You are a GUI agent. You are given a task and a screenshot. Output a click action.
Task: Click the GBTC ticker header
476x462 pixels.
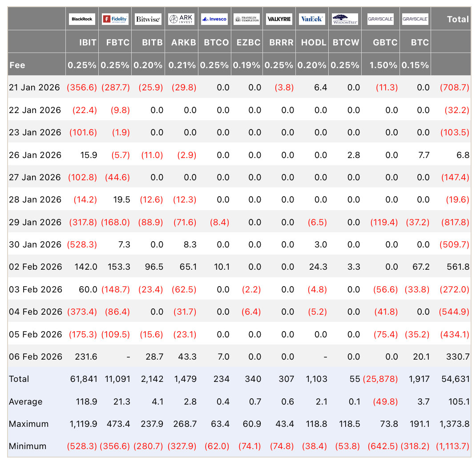point(385,42)
